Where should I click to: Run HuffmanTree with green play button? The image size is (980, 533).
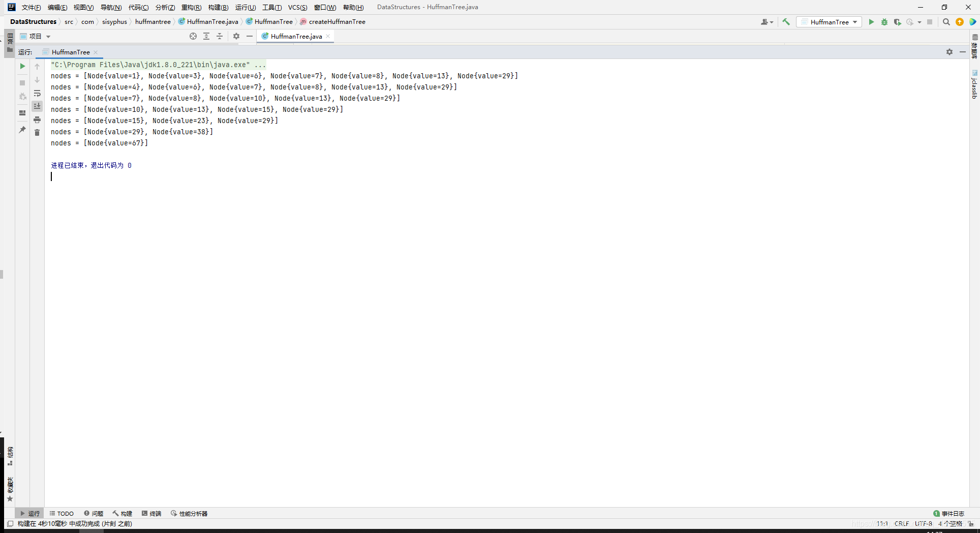[871, 22]
